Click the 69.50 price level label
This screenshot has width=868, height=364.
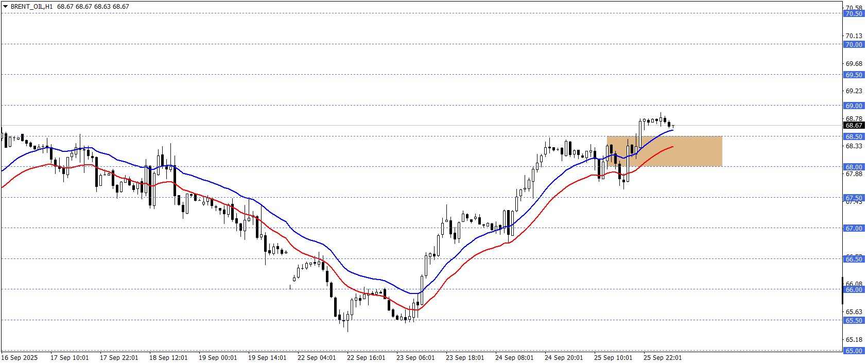click(854, 75)
